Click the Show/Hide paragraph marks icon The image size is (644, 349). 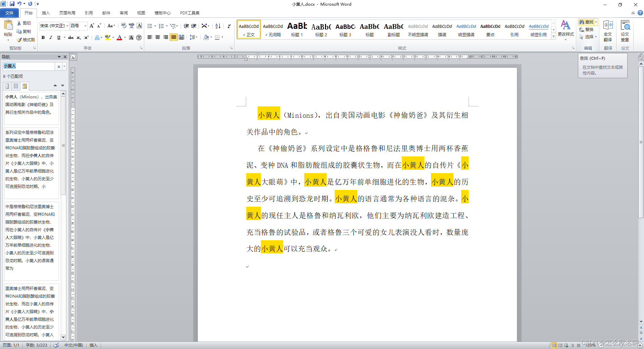[229, 26]
